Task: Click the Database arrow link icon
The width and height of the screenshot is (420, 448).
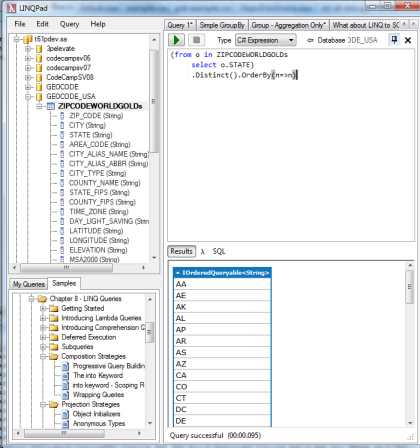Action: coord(310,40)
